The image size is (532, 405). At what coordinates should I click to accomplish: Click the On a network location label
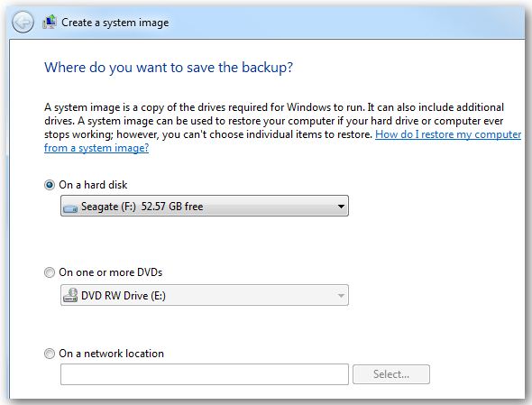point(111,354)
